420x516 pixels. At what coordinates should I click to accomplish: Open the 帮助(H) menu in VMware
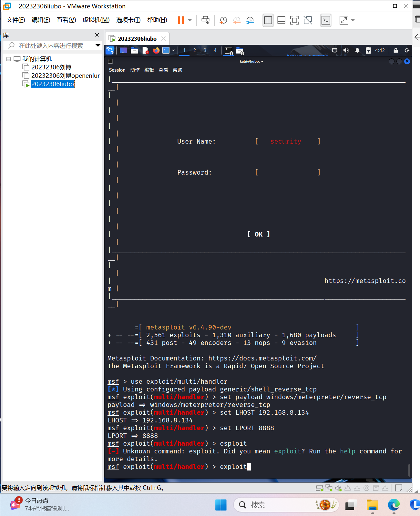tap(157, 20)
